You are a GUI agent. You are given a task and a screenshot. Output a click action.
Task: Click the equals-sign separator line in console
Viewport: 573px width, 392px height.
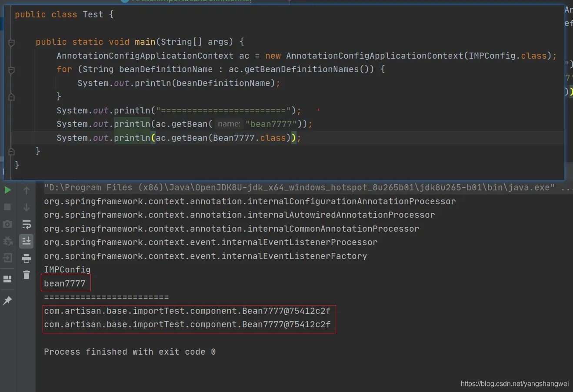point(107,297)
